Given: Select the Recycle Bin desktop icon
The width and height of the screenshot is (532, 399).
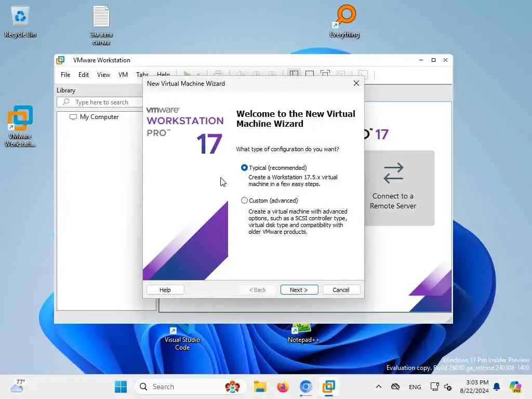Looking at the screenshot, I should click(x=20, y=22).
